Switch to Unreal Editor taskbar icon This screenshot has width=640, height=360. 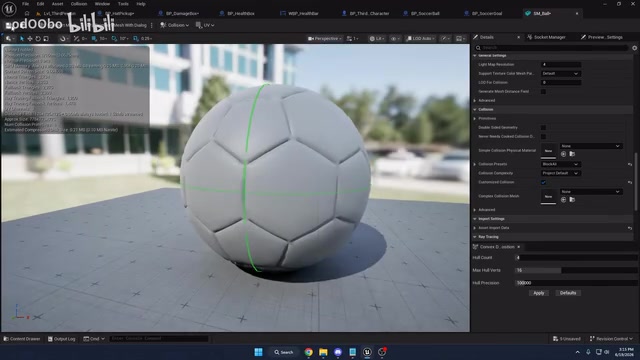pos(367,352)
